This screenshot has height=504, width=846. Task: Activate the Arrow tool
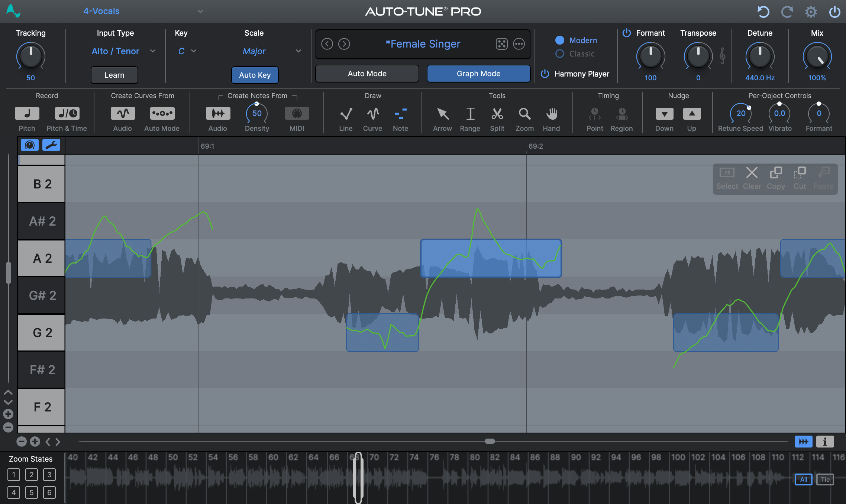click(x=442, y=114)
